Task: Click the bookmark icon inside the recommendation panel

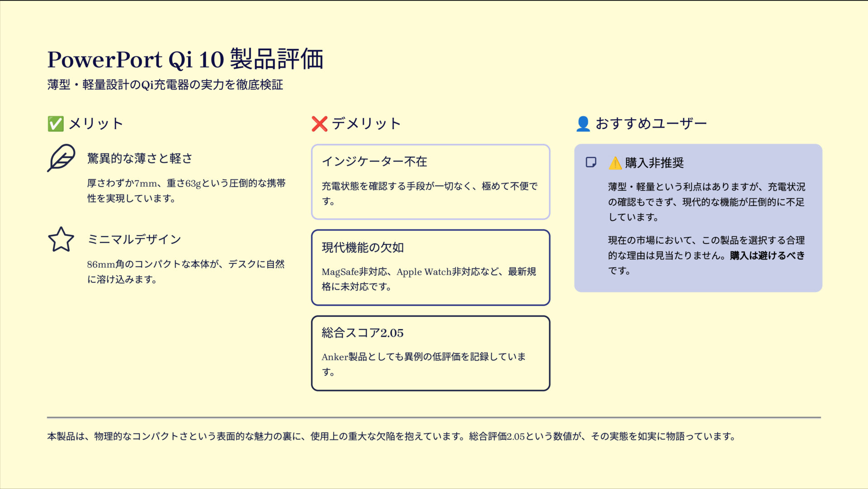Action: [x=590, y=161]
